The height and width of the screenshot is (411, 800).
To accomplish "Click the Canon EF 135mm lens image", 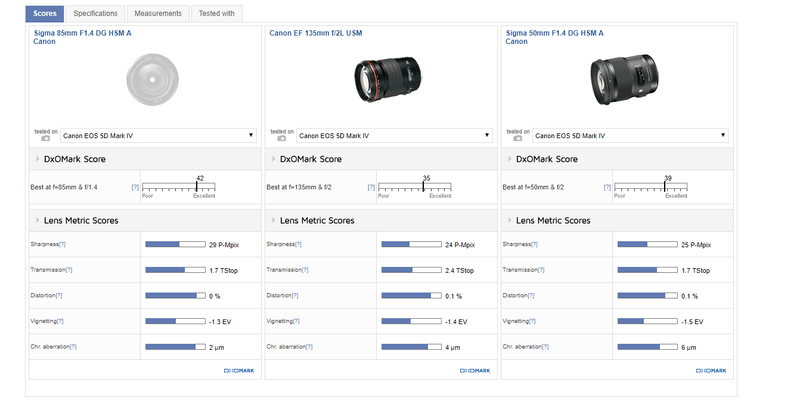I will click(382, 78).
